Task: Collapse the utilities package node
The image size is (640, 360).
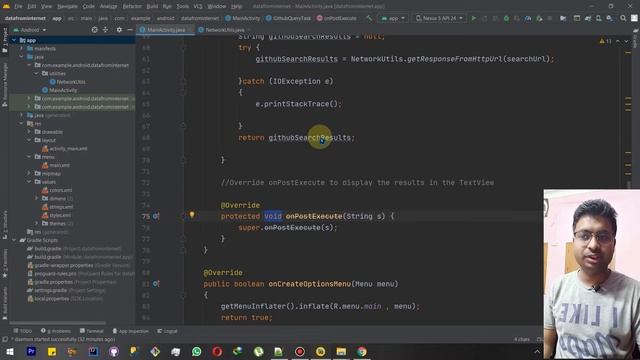Action: 36,73
